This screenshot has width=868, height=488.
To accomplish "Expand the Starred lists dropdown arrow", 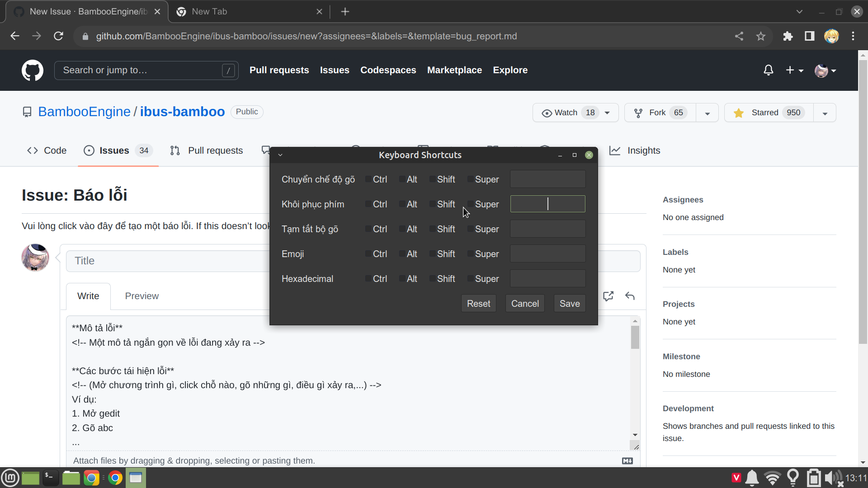I will [x=825, y=113].
